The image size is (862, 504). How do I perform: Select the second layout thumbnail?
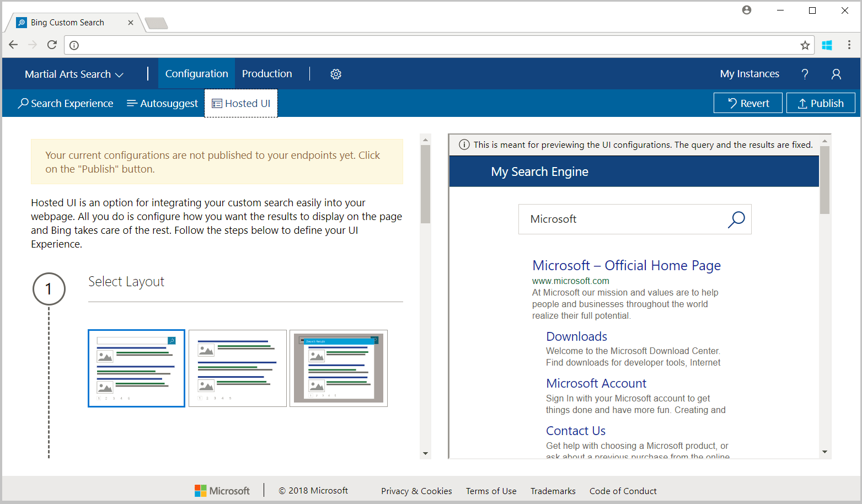point(237,368)
